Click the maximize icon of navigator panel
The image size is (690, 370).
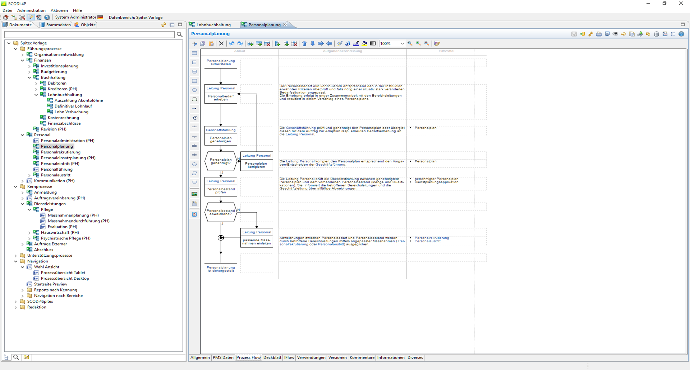[x=180, y=25]
